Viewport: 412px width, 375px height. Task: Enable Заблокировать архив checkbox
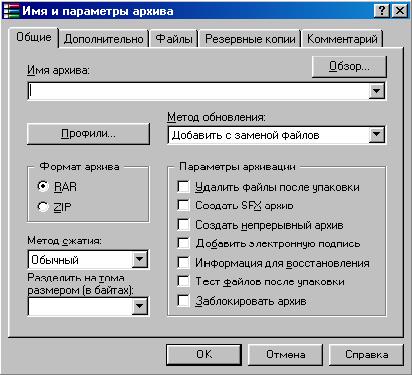click(184, 300)
